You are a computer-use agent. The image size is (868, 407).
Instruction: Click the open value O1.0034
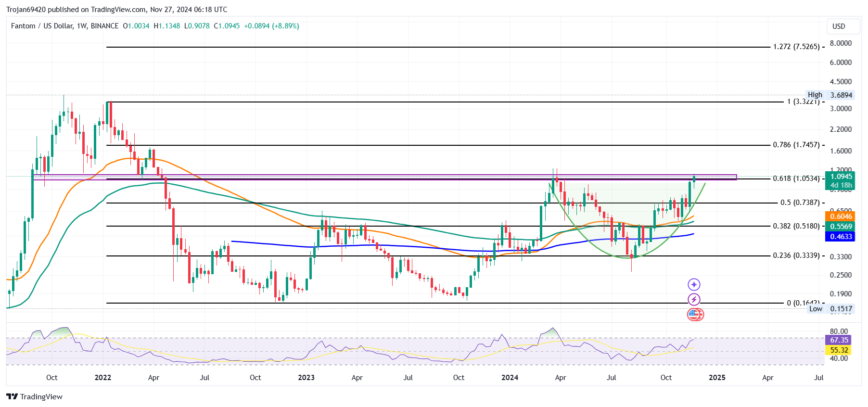(x=136, y=26)
